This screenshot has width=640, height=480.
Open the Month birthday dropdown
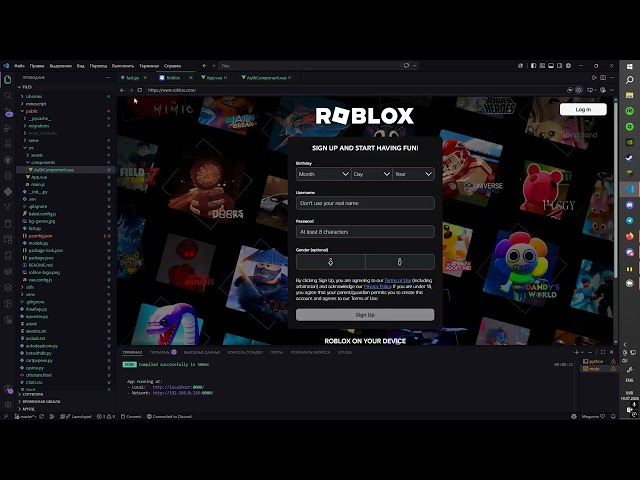[x=323, y=174]
